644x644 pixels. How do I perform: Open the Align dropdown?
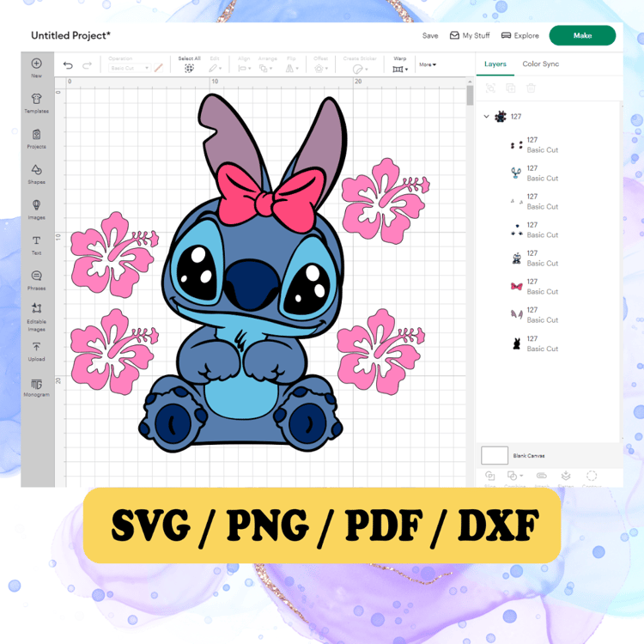coord(245,68)
